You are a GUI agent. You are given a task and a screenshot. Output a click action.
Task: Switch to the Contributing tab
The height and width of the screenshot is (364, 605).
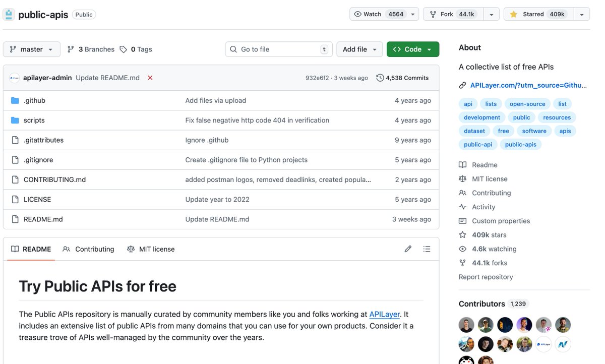(89, 249)
